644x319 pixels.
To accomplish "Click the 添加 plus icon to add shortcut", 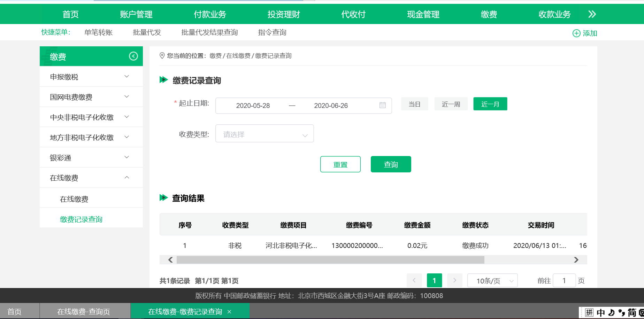I will coord(577,33).
